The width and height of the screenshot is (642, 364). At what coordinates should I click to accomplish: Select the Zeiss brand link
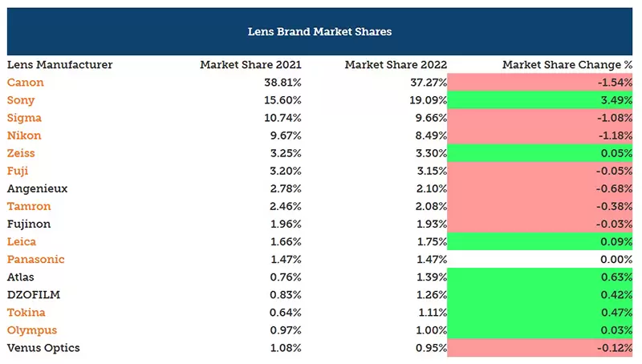point(21,153)
